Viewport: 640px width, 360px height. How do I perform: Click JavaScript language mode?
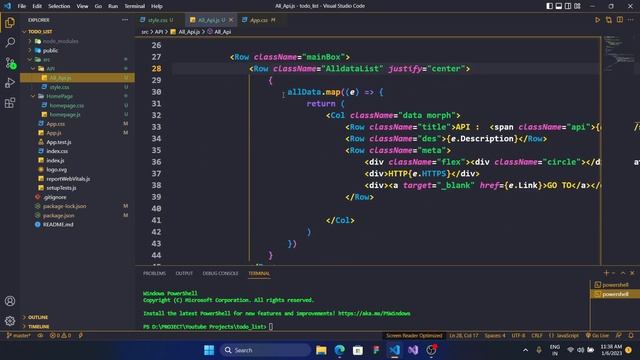click(x=564, y=336)
